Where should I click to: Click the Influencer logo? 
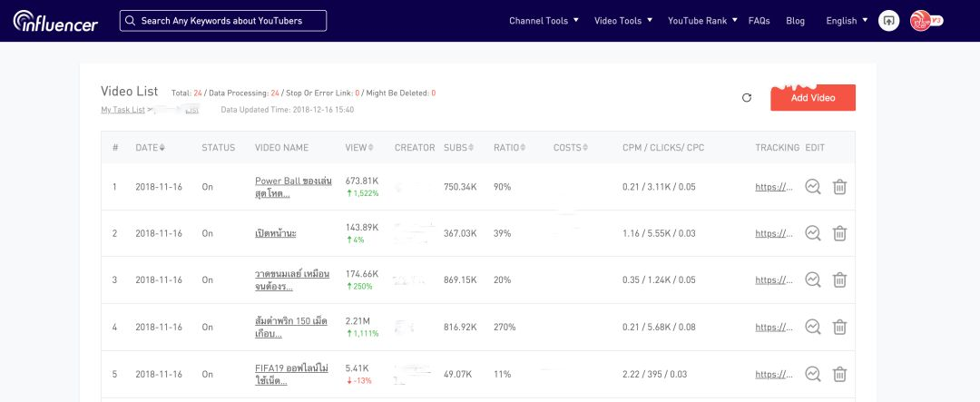(55, 21)
